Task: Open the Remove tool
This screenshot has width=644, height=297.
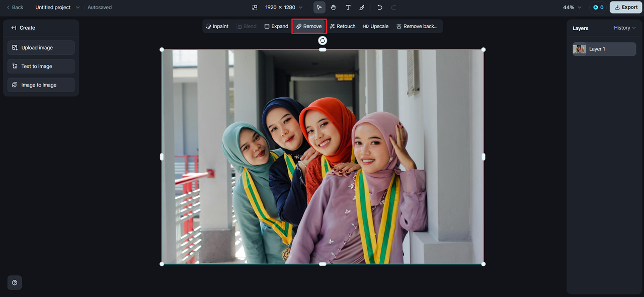Action: pos(309,26)
